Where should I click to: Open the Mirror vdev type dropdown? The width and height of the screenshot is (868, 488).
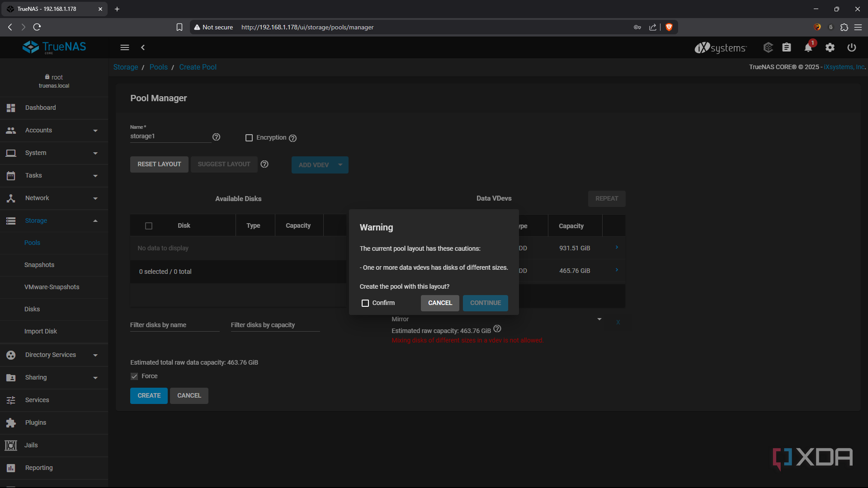coord(496,319)
